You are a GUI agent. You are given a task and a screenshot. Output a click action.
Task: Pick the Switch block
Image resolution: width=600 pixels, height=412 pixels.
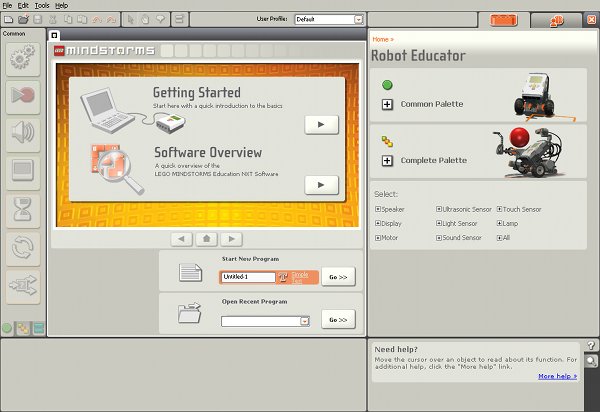pyautogui.click(x=23, y=287)
